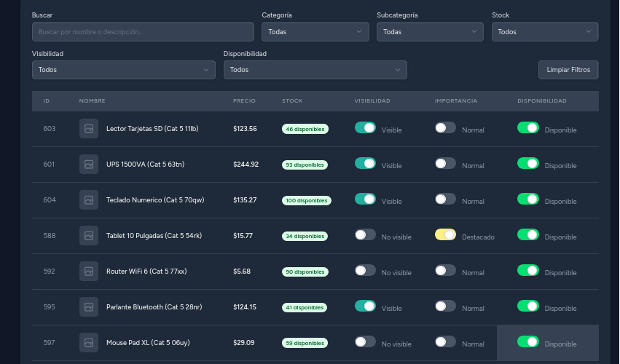Viewport: 620px width, 364px height.
Task: Click the IMPORTANCIA column header
Action: (x=456, y=100)
